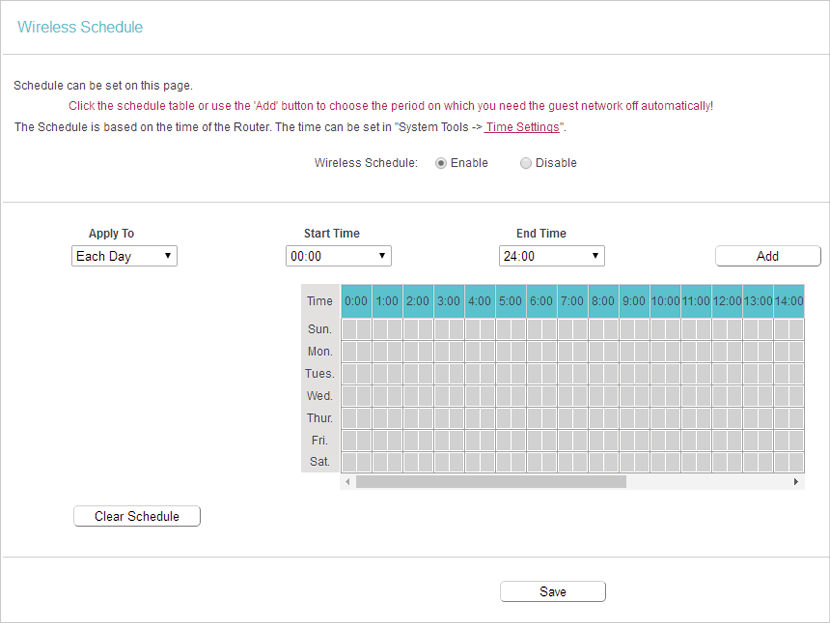The height and width of the screenshot is (623, 830).
Task: Save the wireless schedule settings
Action: pyautogui.click(x=553, y=591)
